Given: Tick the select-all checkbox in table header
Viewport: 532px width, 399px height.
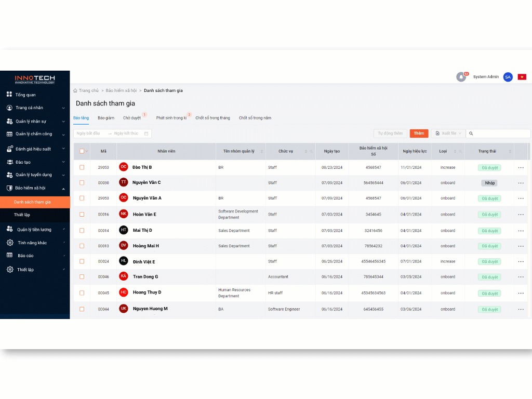Looking at the screenshot, I should click(82, 151).
